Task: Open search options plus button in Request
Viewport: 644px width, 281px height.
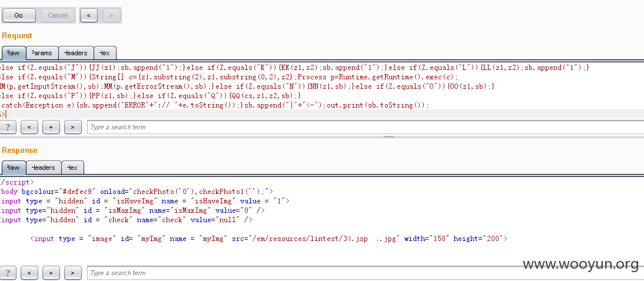Action: click(x=51, y=127)
